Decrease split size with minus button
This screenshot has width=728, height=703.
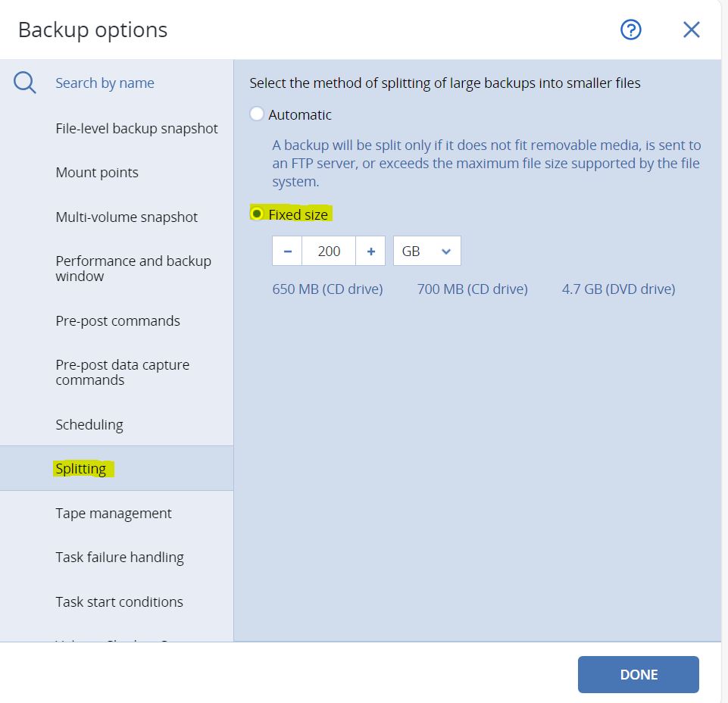(x=287, y=252)
